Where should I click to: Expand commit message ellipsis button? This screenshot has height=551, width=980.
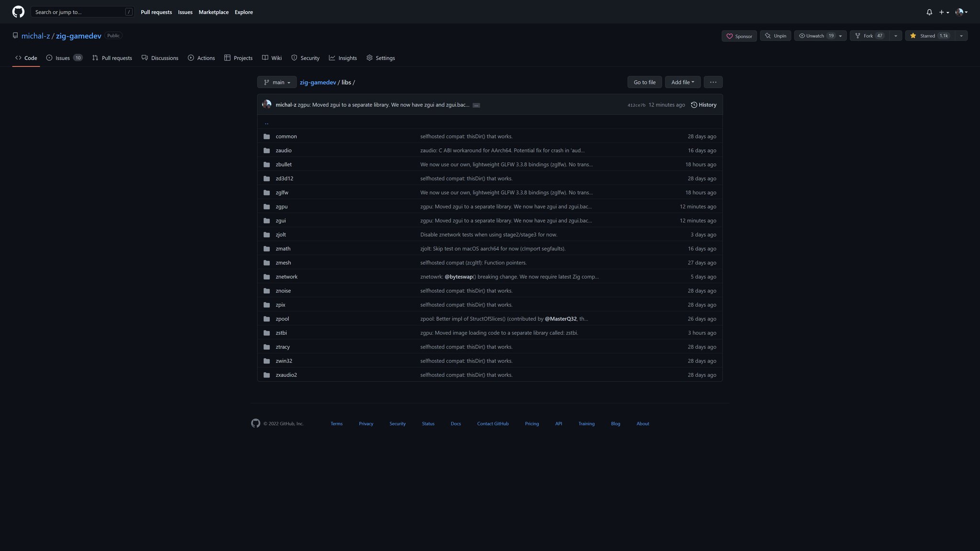click(x=476, y=105)
